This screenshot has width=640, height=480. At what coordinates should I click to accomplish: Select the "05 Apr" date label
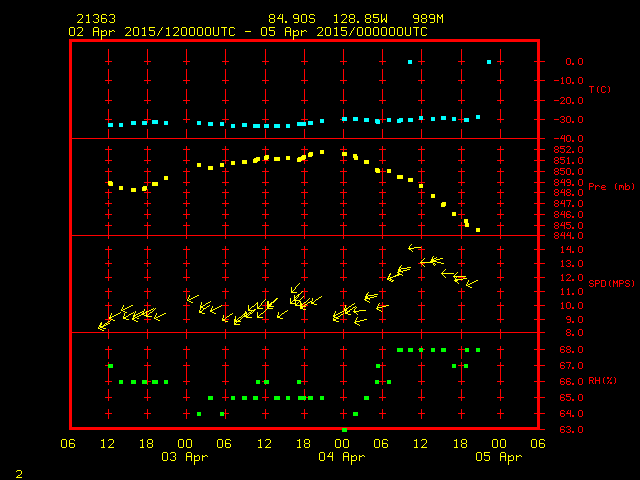(x=499, y=457)
